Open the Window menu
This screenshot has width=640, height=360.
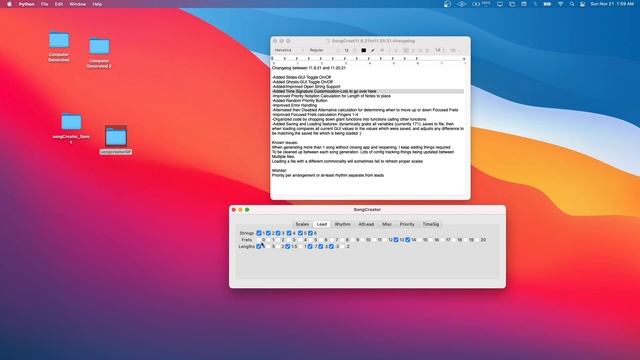pyautogui.click(x=77, y=4)
